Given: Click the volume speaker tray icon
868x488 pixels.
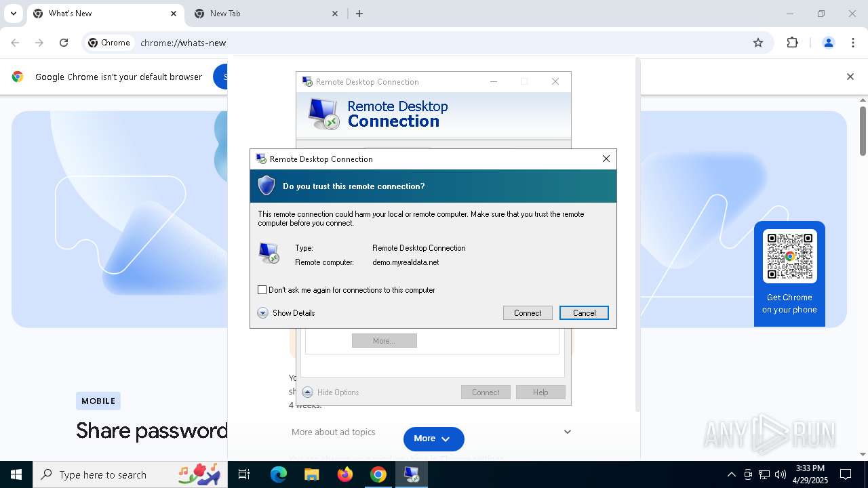Looking at the screenshot, I should coord(781,474).
